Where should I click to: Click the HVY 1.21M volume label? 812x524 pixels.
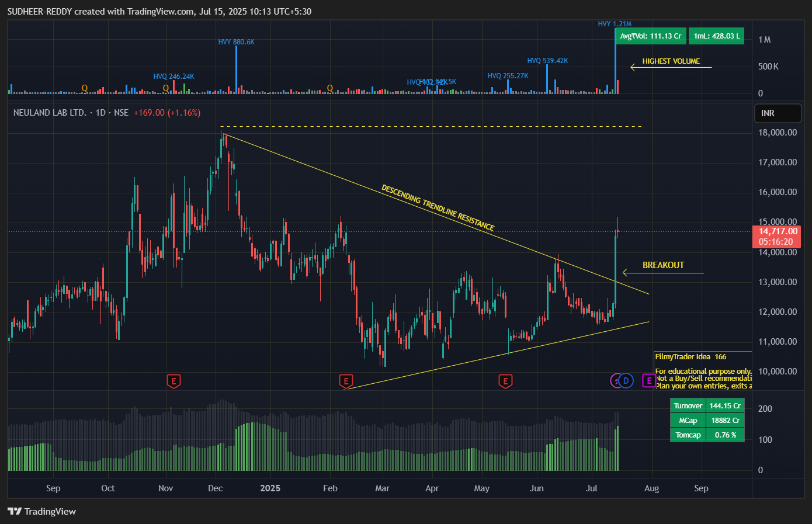click(615, 24)
